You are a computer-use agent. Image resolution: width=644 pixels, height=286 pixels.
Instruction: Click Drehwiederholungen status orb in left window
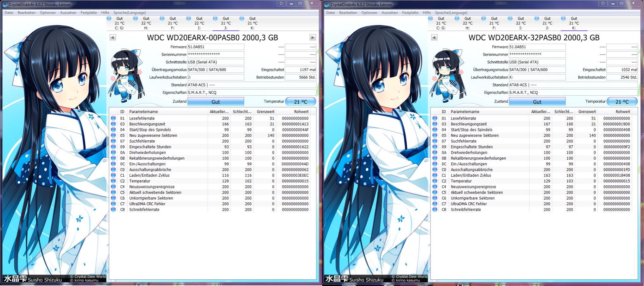pos(113,153)
